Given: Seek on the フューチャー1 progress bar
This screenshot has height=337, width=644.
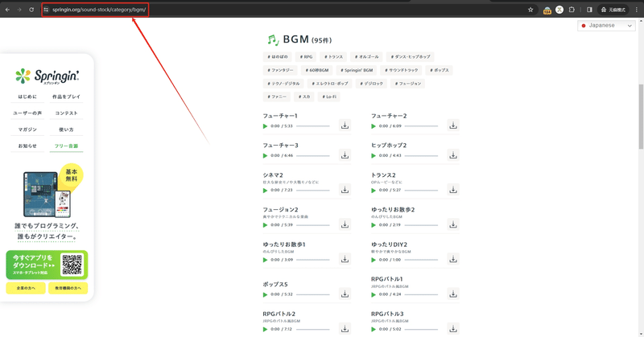Looking at the screenshot, I should point(313,126).
